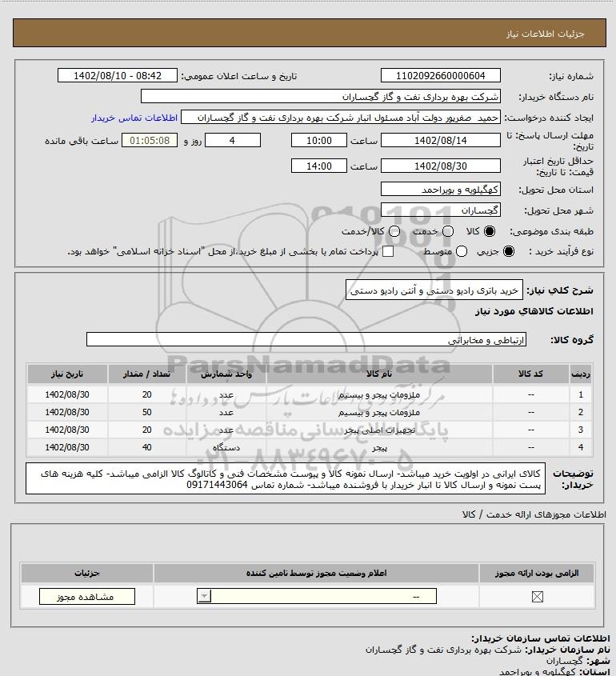This screenshot has height=676, width=616.
Task: Click row 1 item ملزومات پیجر و بیسیم
Action: pos(379,394)
